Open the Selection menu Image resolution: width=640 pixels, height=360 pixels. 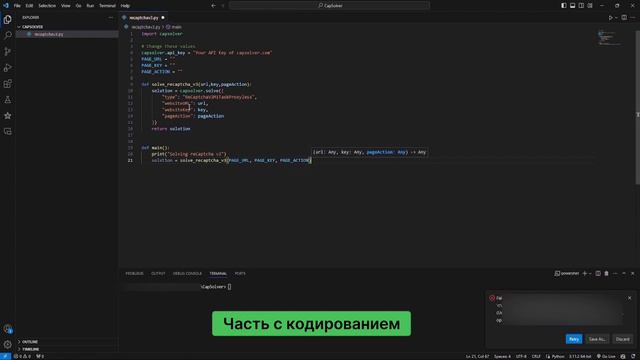[47, 6]
